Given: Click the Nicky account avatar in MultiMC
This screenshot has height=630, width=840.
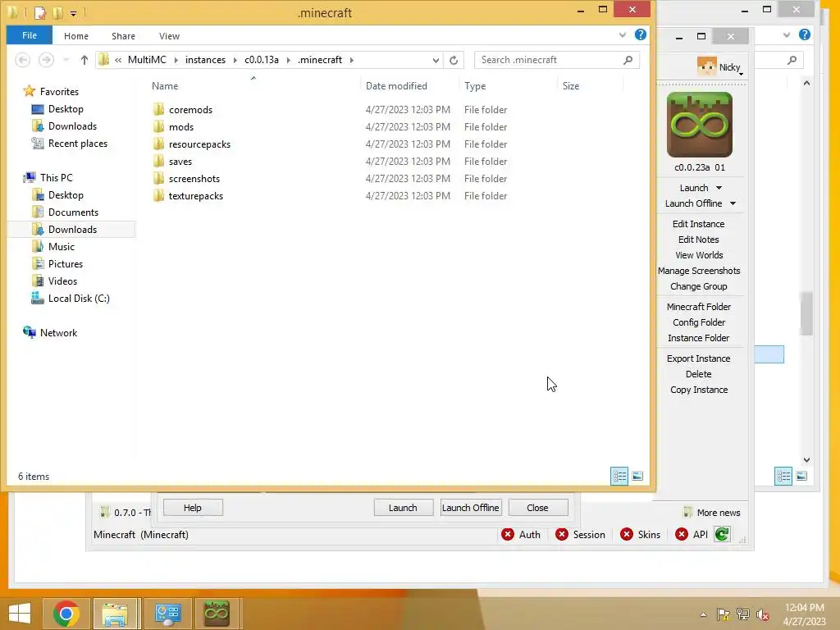Looking at the screenshot, I should [x=706, y=66].
